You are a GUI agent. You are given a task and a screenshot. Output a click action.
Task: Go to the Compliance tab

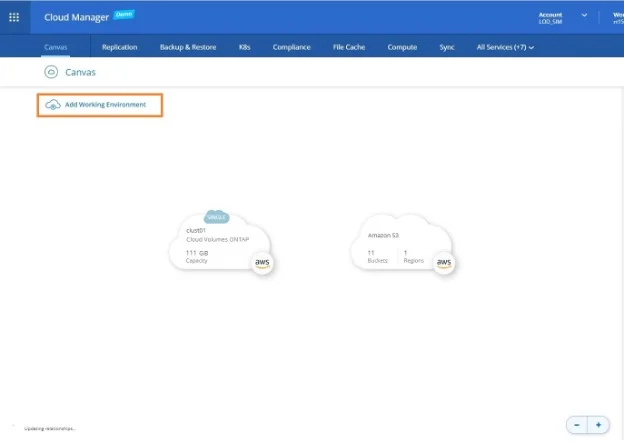click(x=291, y=47)
